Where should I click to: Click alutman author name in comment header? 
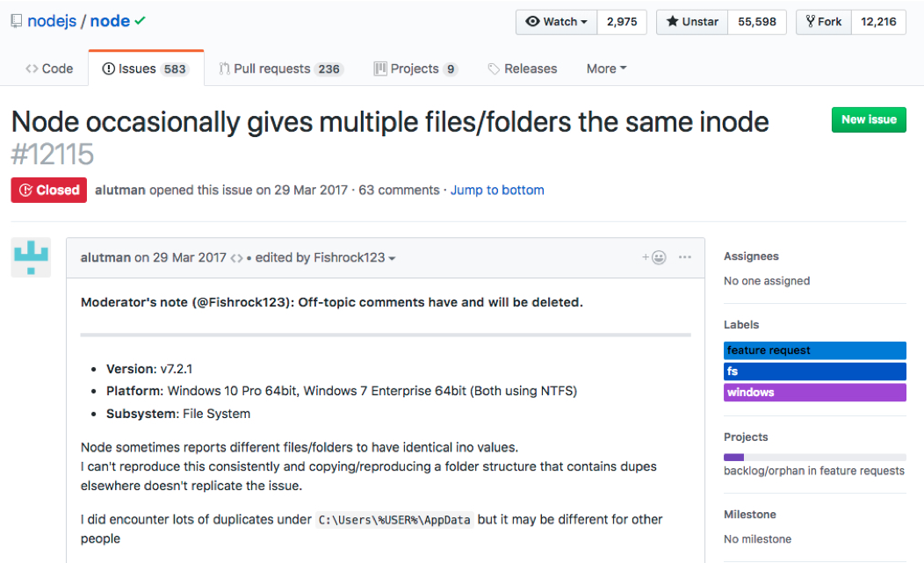pyautogui.click(x=105, y=257)
